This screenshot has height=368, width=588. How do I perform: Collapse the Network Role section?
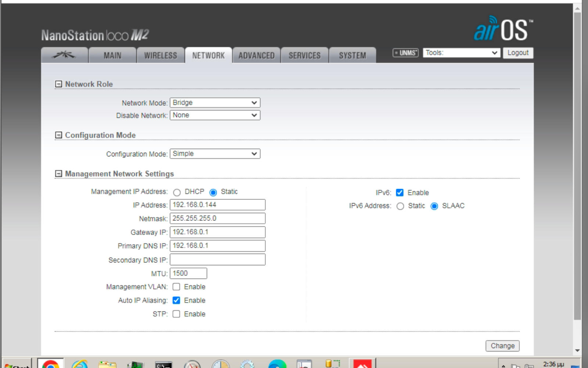click(58, 84)
